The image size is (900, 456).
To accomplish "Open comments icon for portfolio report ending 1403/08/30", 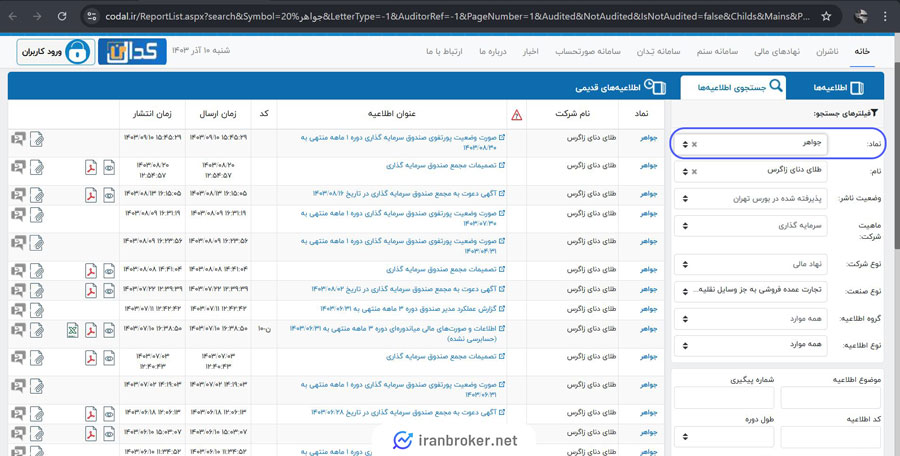I will coord(18,140).
